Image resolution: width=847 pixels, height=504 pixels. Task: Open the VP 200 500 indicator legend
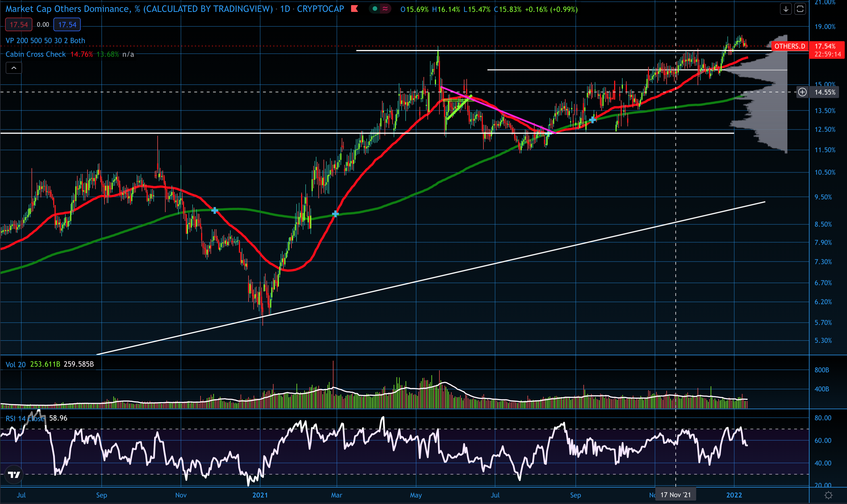tap(45, 40)
